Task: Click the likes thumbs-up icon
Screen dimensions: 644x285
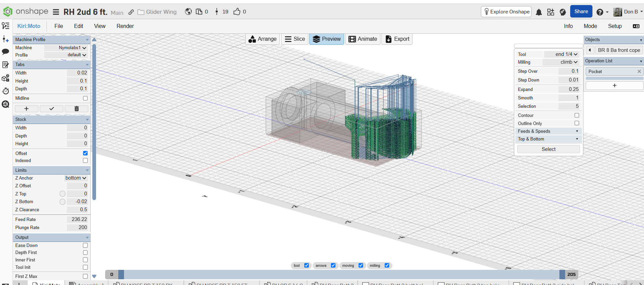Action: [x=237, y=11]
